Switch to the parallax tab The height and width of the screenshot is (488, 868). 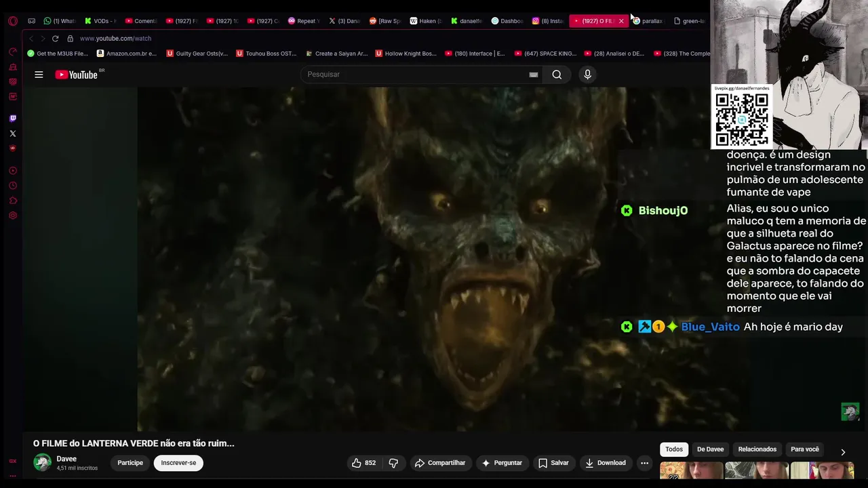(x=648, y=21)
